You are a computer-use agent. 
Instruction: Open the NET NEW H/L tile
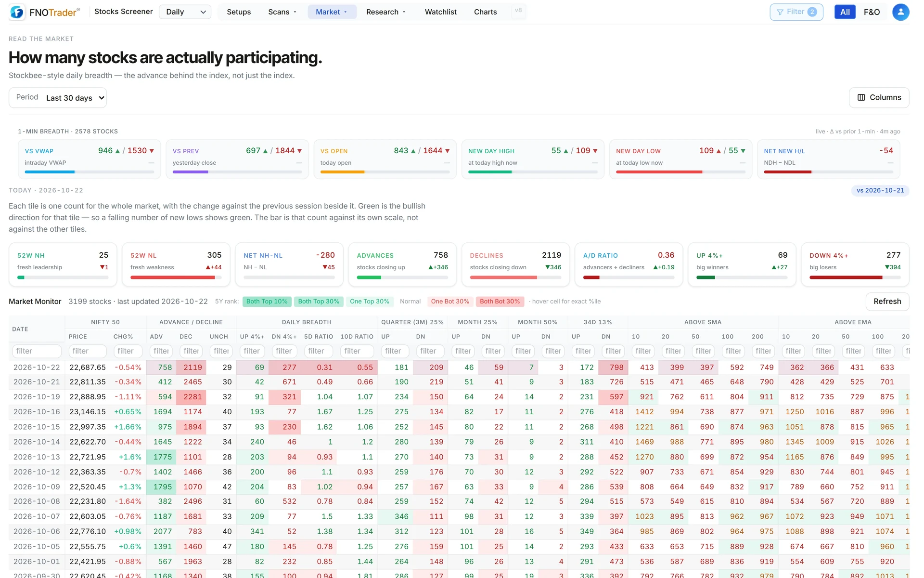pyautogui.click(x=828, y=159)
